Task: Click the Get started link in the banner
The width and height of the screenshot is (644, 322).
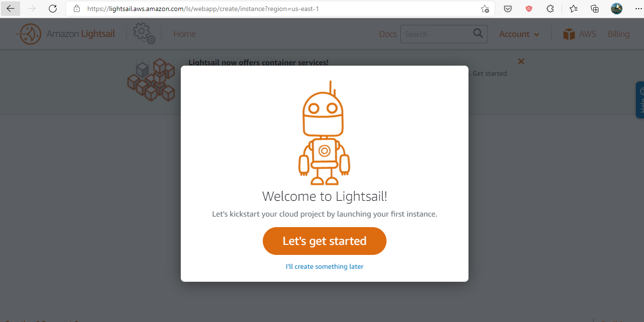Action: click(x=490, y=73)
